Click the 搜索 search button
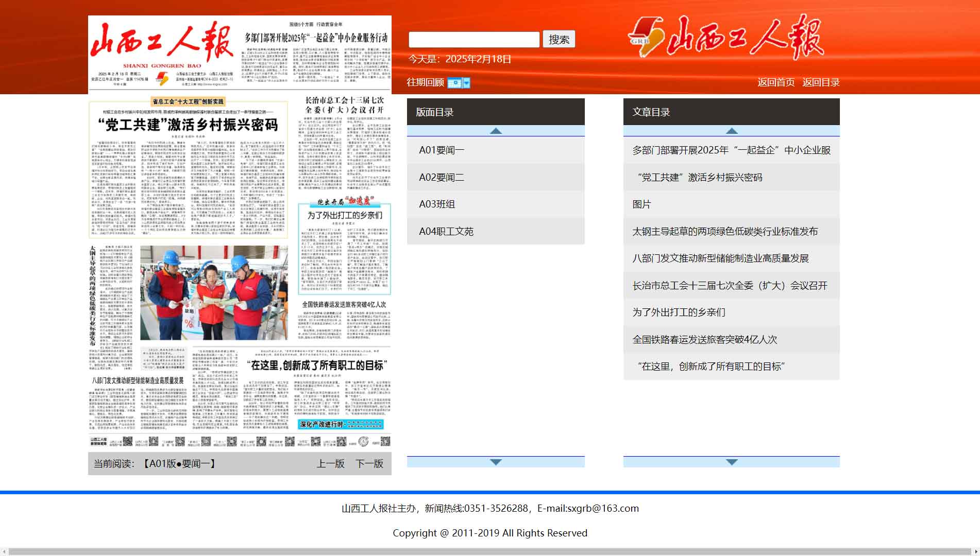 (559, 39)
